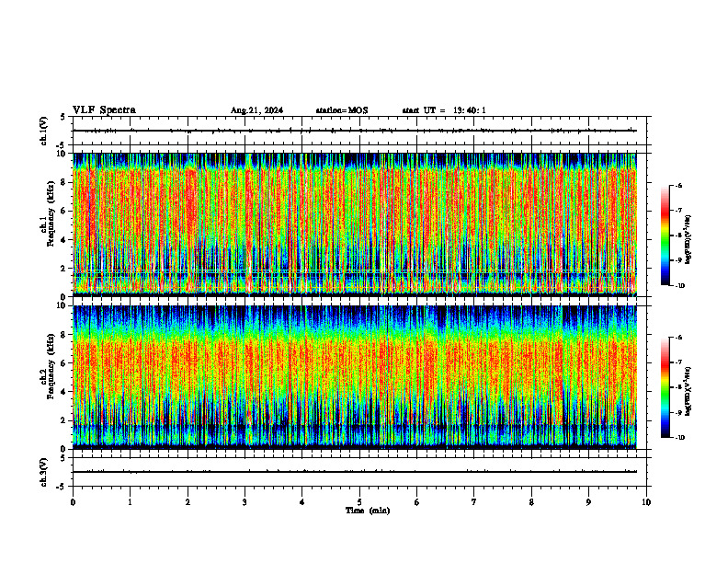The image size is (728, 563).
Task: Click the ch.2 frequency tick label "6"
Action: tap(63, 363)
